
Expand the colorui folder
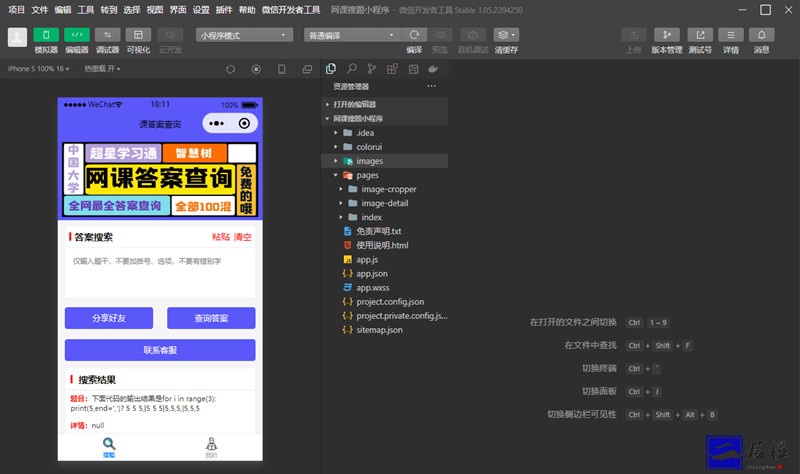pos(385,147)
